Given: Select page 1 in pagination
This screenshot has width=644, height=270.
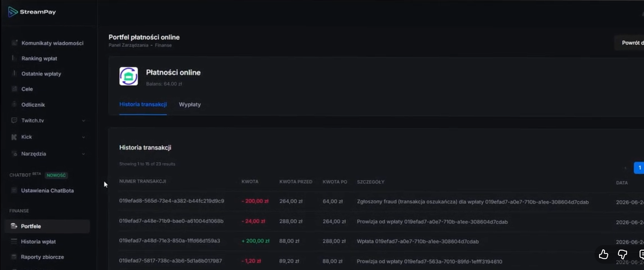Looking at the screenshot, I should (639, 168).
